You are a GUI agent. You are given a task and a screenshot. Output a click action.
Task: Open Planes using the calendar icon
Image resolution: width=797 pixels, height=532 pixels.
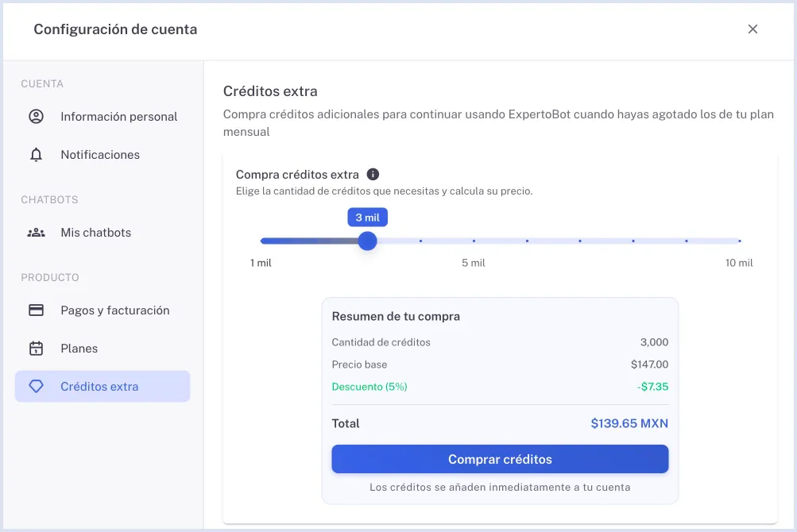(x=37, y=348)
